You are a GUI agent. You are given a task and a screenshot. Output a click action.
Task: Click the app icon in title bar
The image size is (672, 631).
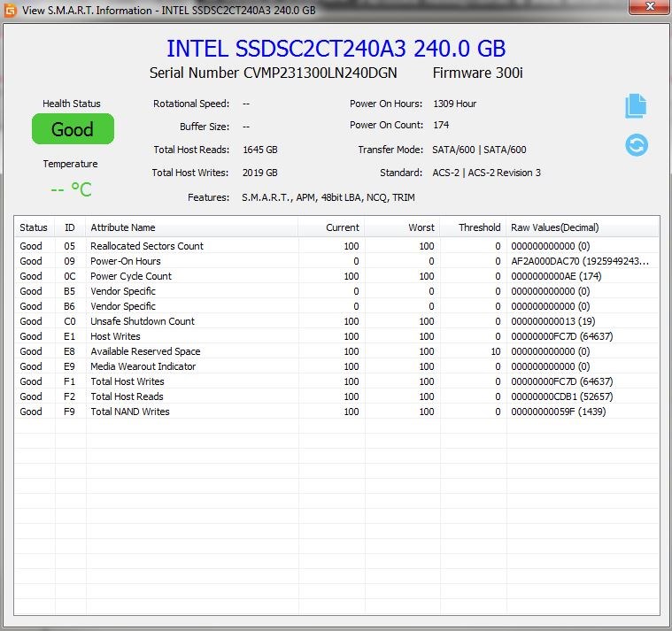pyautogui.click(x=10, y=11)
